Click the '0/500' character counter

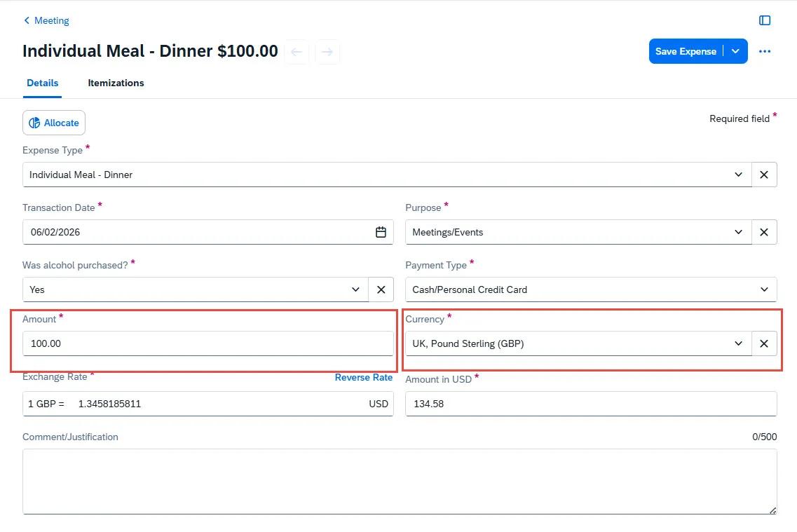pyautogui.click(x=765, y=437)
